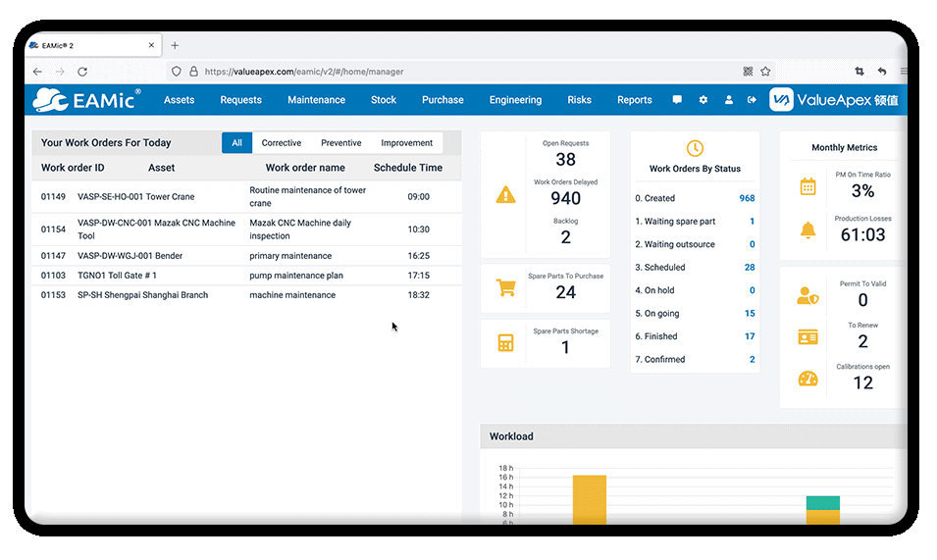Click the teal Workload chart bar segment
The width and height of the screenshot is (937, 560).
coord(823,503)
